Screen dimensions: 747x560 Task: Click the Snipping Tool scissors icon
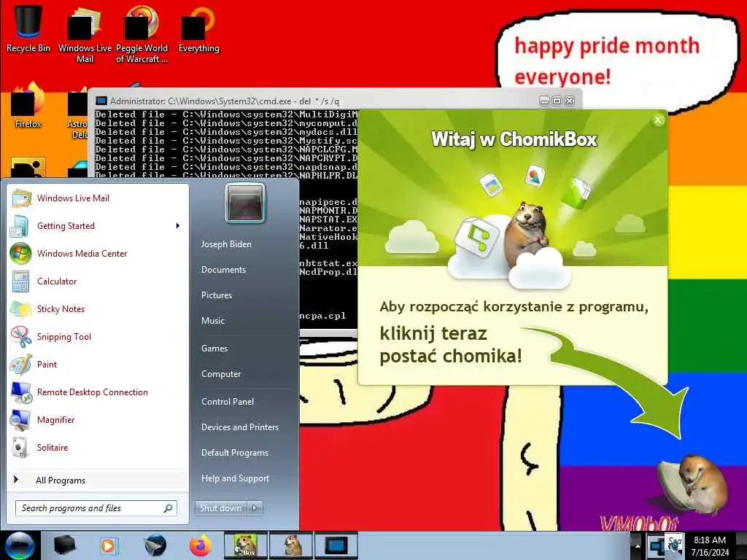(x=21, y=337)
